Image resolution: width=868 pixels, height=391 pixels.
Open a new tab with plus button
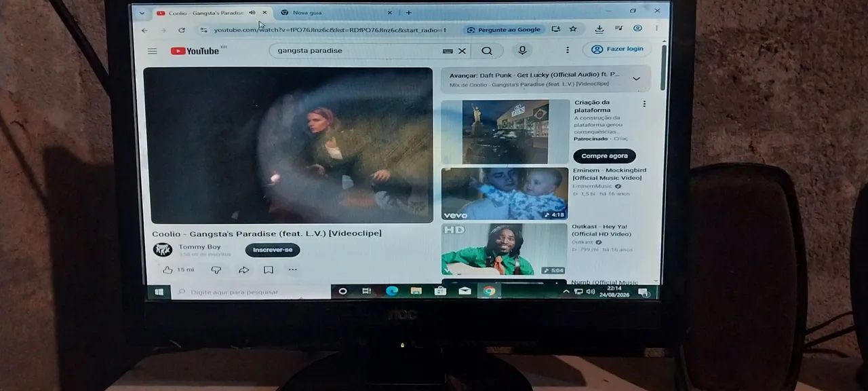click(408, 12)
